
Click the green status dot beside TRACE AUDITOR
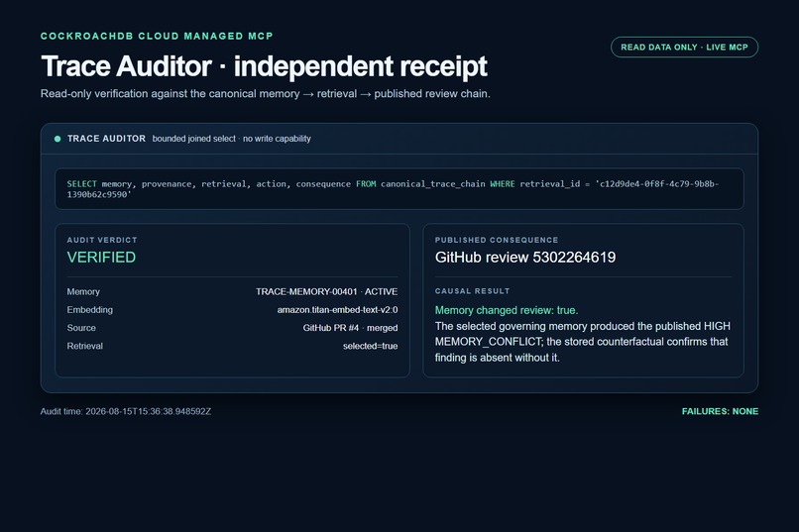click(x=57, y=139)
